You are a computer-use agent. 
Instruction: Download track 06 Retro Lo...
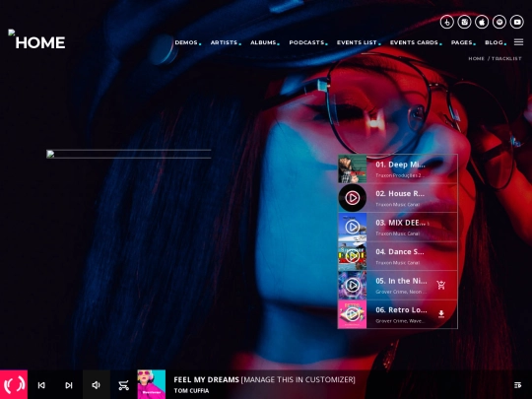tap(441, 314)
